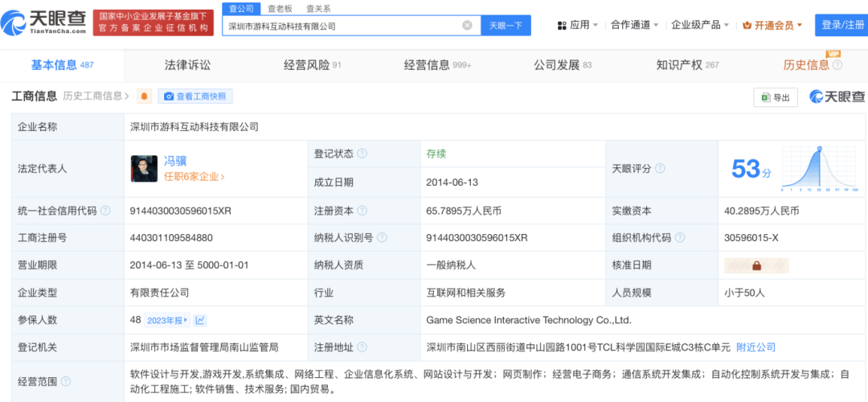868x402 pixels.
Task: Open the 应用 dropdown menu
Action: point(577,26)
